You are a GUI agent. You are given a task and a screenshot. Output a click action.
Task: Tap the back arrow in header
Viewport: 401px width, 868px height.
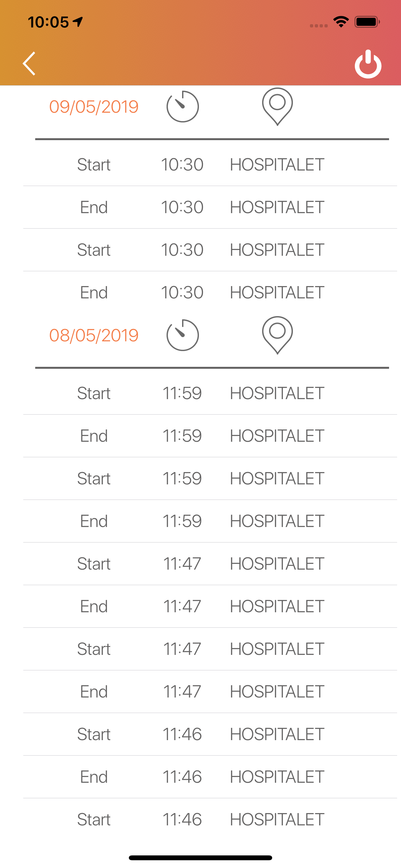pyautogui.click(x=29, y=63)
